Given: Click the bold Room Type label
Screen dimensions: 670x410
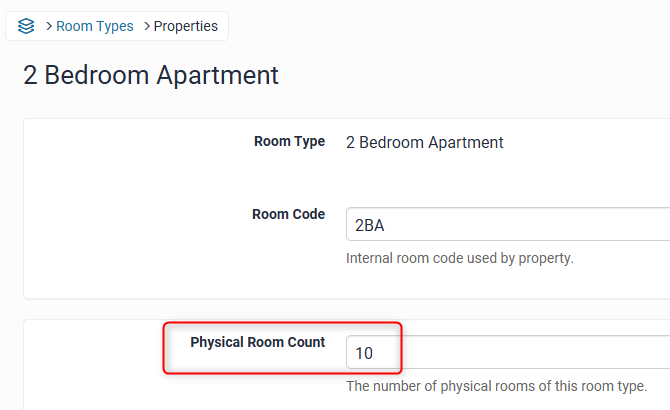Looking at the screenshot, I should [289, 142].
